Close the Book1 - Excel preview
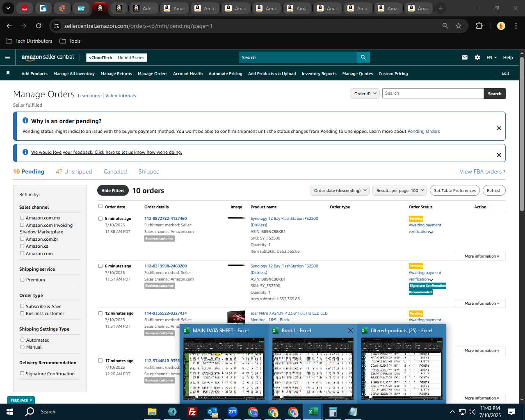The height and width of the screenshot is (420, 525). click(x=351, y=331)
